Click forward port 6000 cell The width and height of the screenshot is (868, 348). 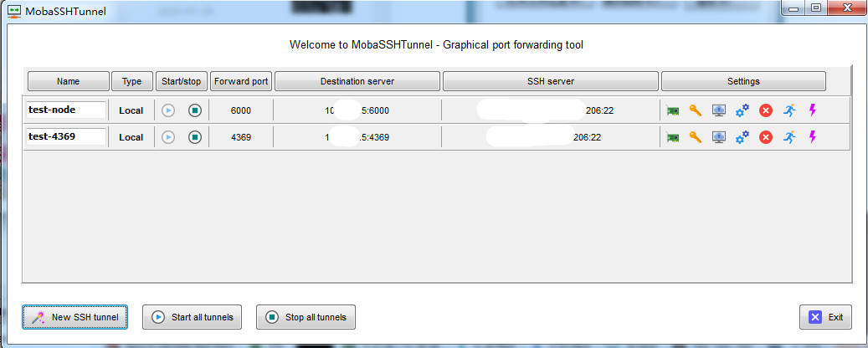tap(241, 110)
